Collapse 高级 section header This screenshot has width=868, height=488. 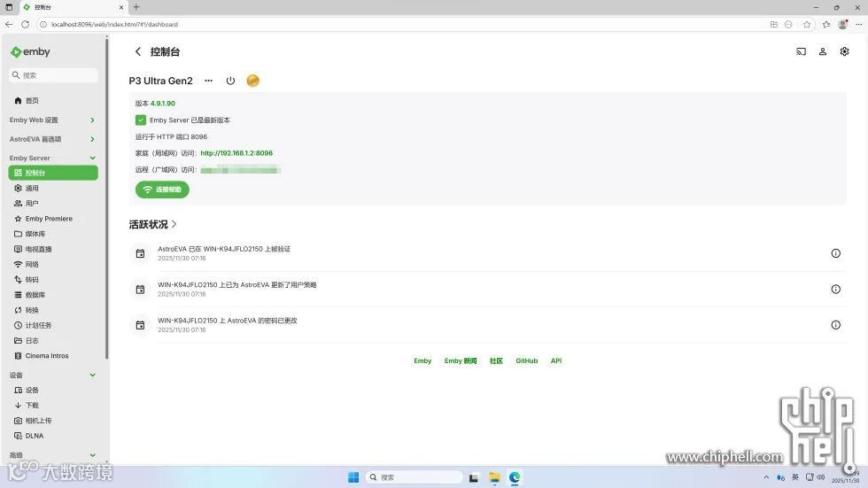point(53,455)
